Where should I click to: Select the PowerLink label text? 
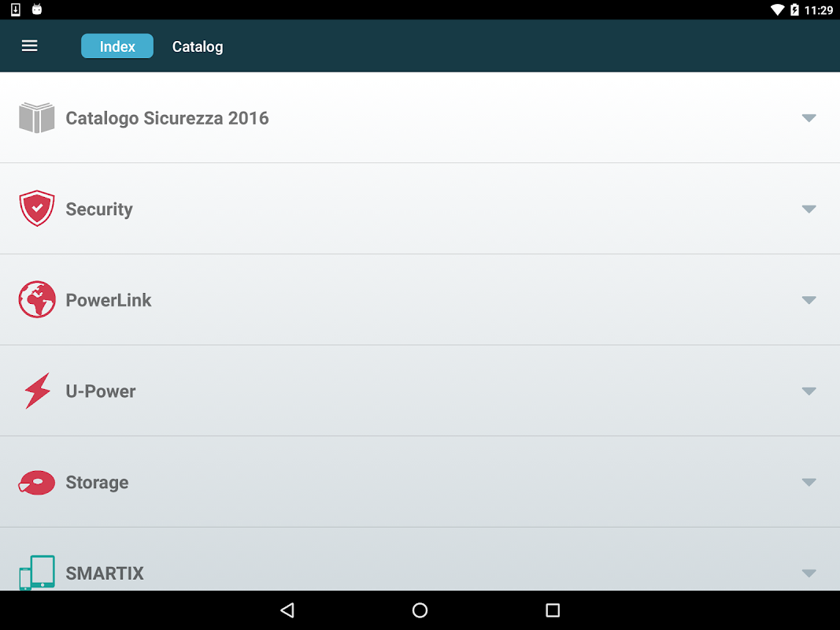coord(109,300)
